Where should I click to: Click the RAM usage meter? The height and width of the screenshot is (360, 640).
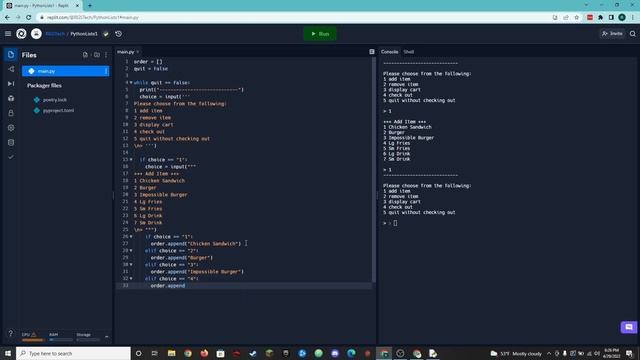[60, 337]
